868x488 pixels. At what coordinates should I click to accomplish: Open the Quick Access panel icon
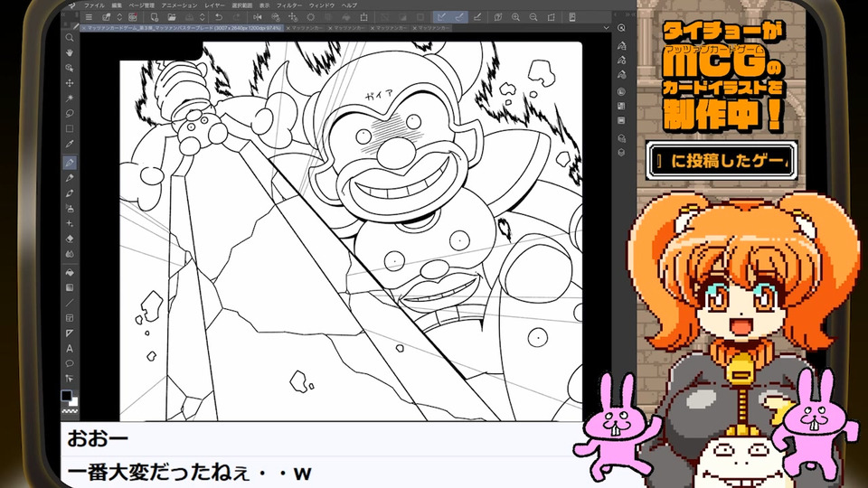(621, 28)
